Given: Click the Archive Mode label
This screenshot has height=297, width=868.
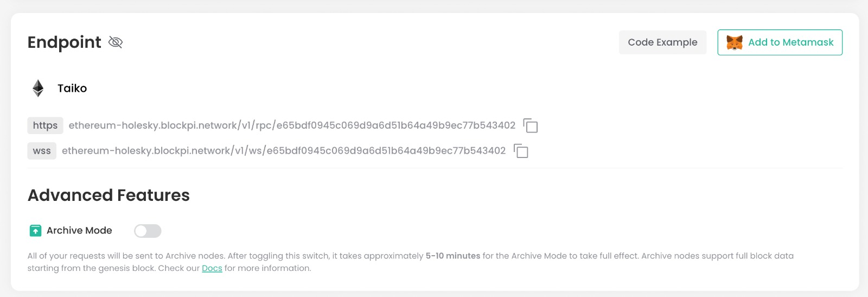Looking at the screenshot, I should [x=79, y=231].
